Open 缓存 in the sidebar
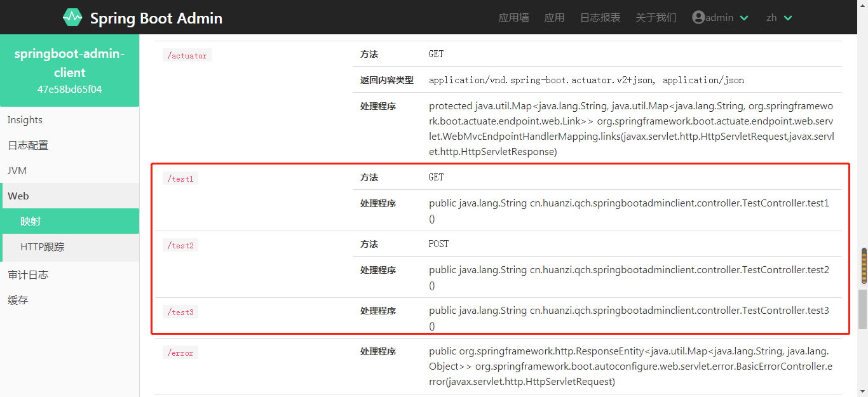Viewport: 868px width, 397px height. [x=69, y=300]
